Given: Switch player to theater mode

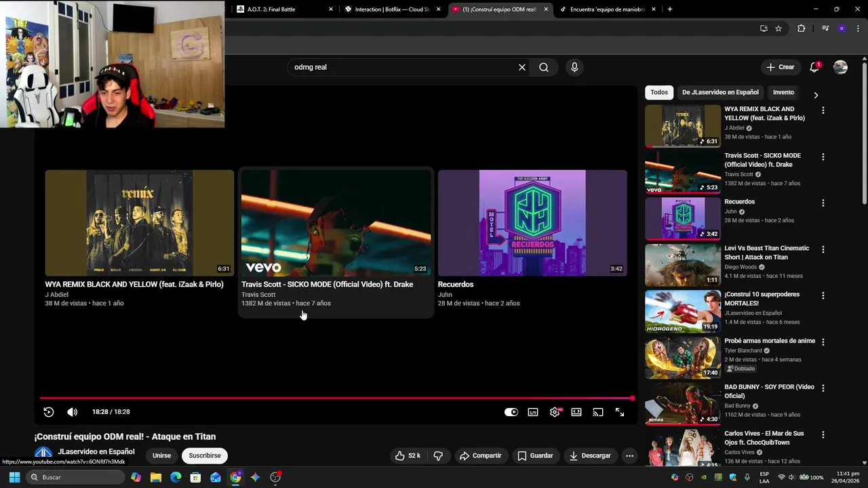Looking at the screenshot, I should (576, 412).
